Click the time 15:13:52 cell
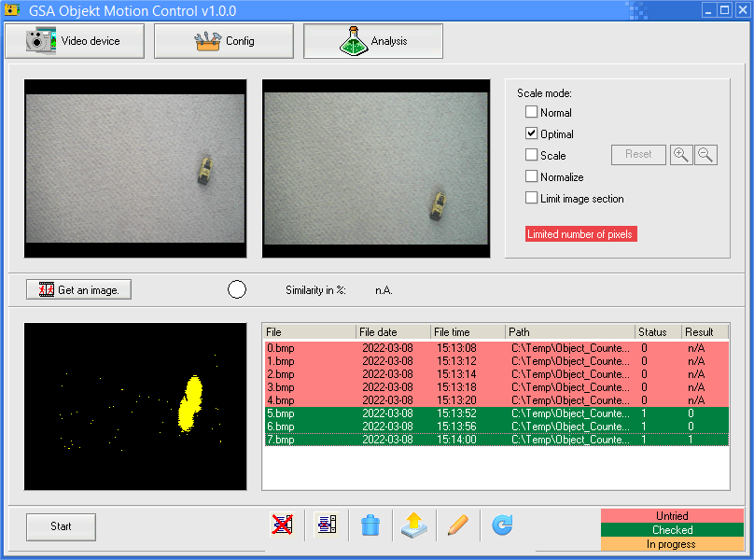Screen dimensions: 754x560 [x=456, y=413]
